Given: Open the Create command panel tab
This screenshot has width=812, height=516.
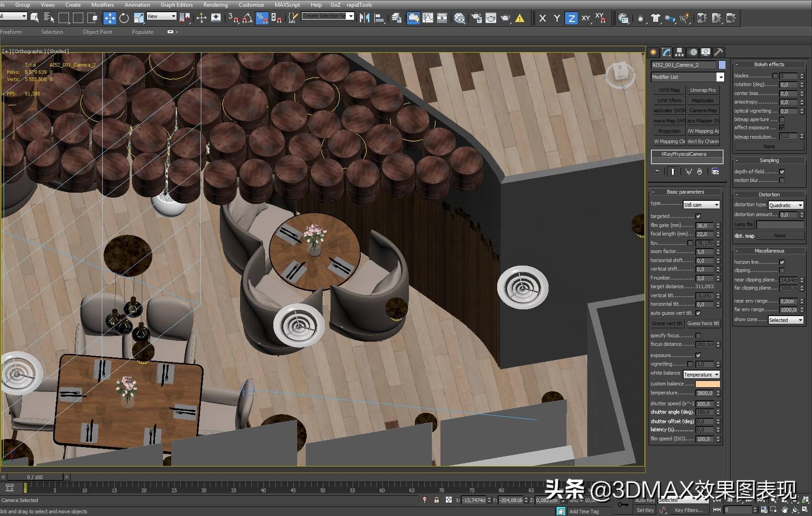Looking at the screenshot, I should click(x=653, y=52).
